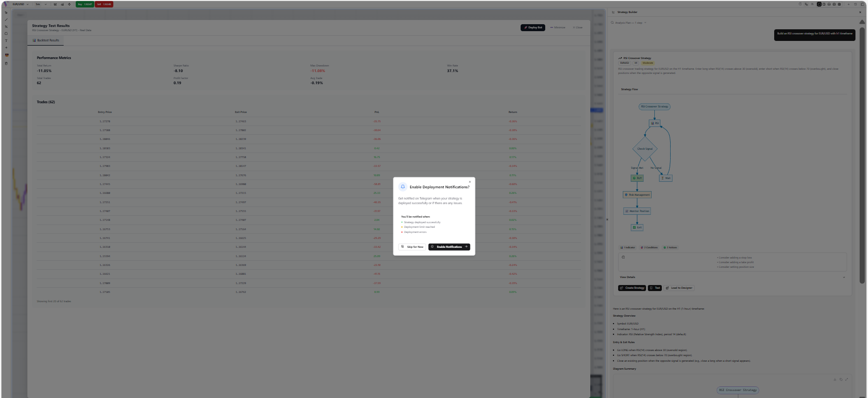Click the plus icon in top-right toolbar
Viewport: 868px width, 398px height.
(x=848, y=4)
